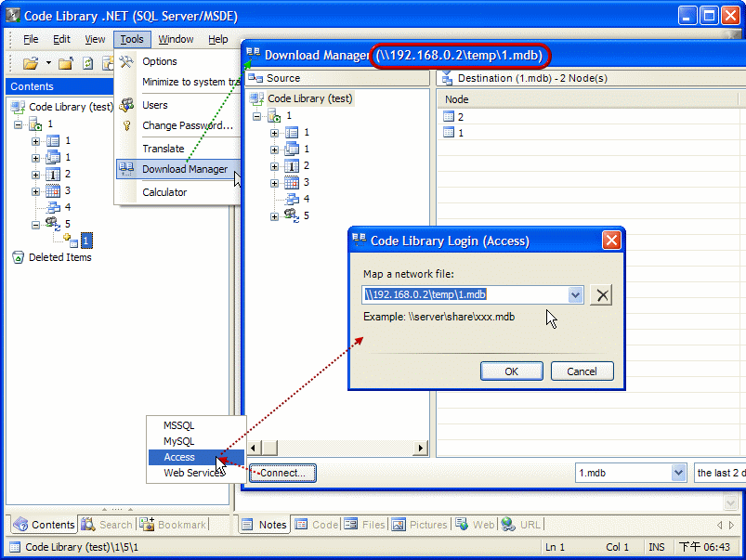Image resolution: width=746 pixels, height=560 pixels.
Task: Switch to Bookmark tab
Action: click(x=173, y=525)
